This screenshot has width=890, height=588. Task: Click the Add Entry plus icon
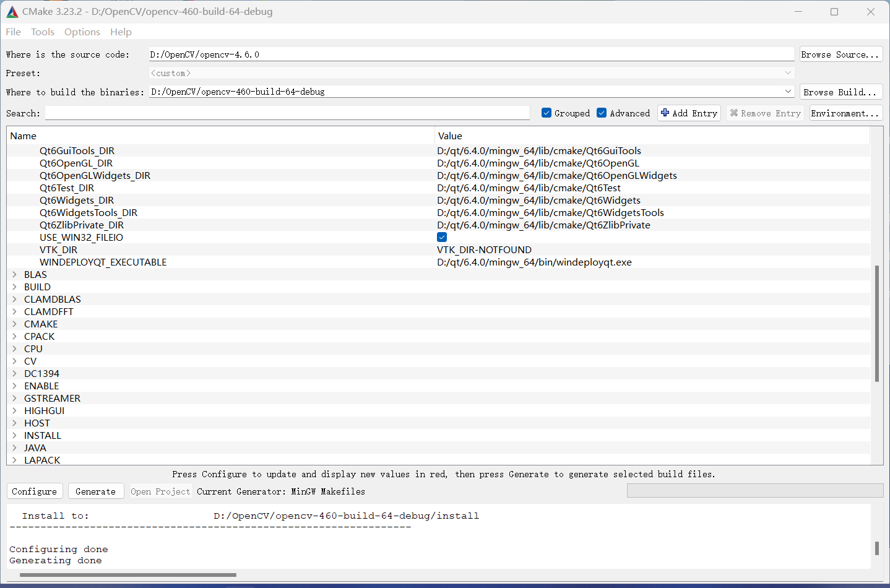[665, 113]
